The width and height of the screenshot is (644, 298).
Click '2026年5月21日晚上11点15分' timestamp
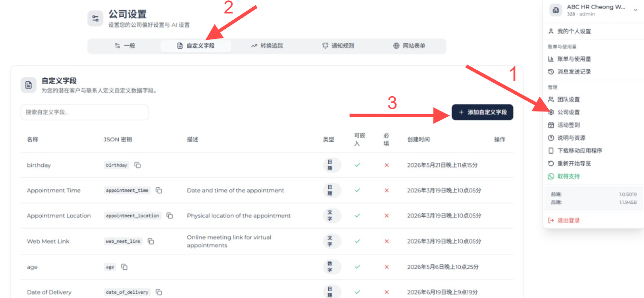(x=443, y=165)
